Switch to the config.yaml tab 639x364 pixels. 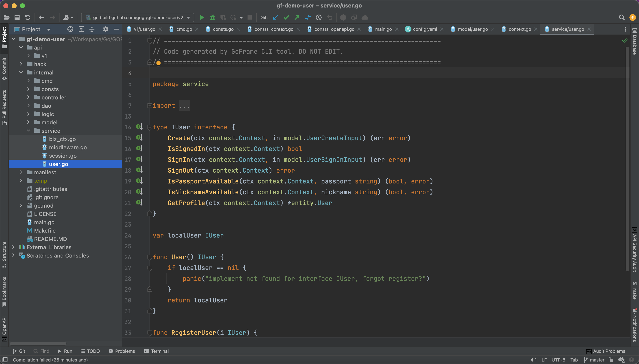425,29
